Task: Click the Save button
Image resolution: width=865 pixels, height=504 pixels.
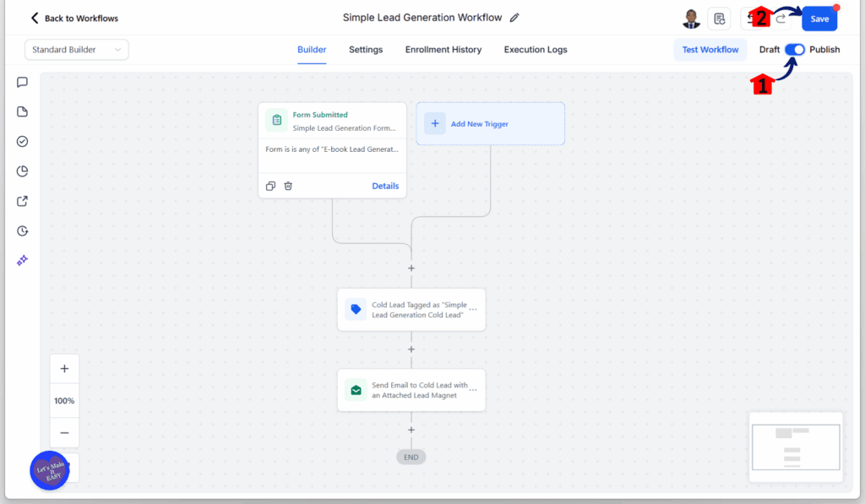Action: [819, 19]
